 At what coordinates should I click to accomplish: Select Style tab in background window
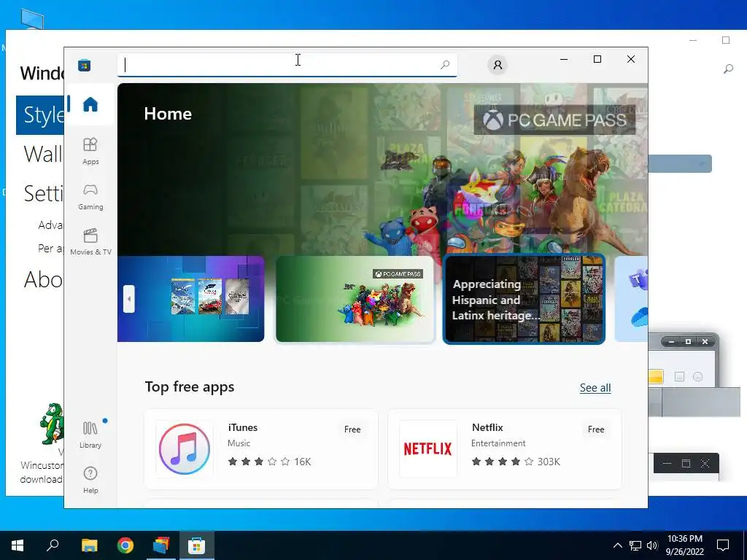click(x=40, y=114)
